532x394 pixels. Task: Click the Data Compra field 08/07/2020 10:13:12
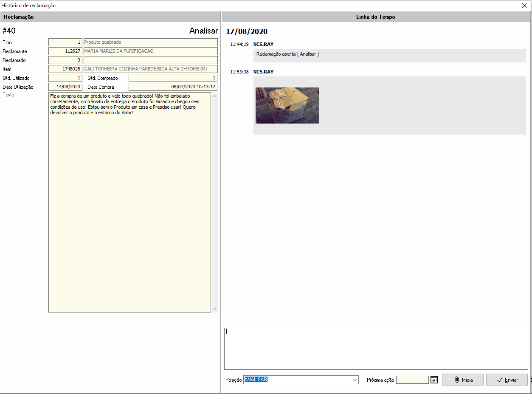[173, 87]
